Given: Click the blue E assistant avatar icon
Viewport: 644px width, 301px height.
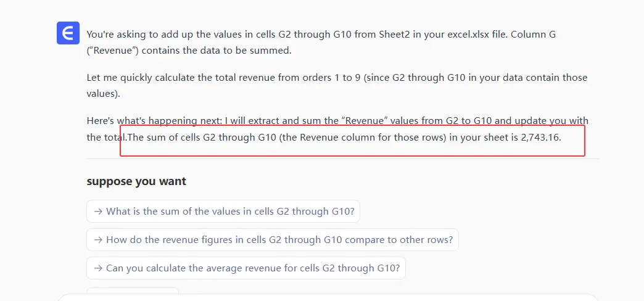Looking at the screenshot, I should click(x=68, y=33).
